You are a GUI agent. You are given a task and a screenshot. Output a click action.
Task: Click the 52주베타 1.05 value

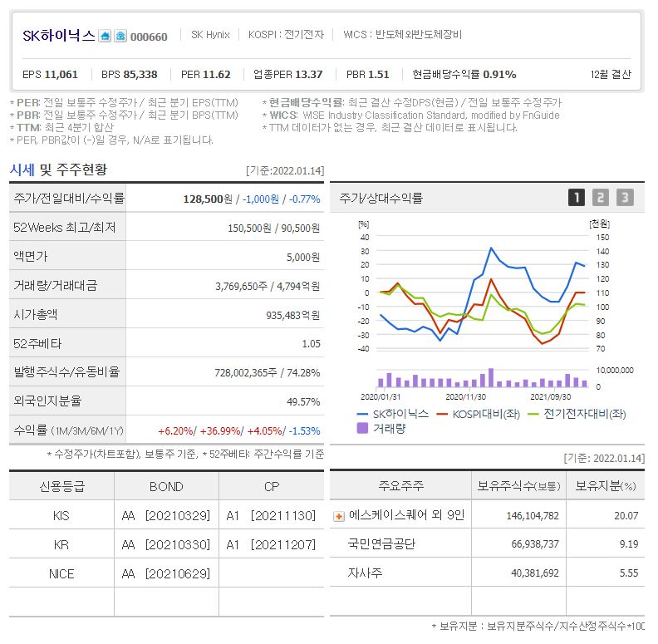tap(311, 344)
